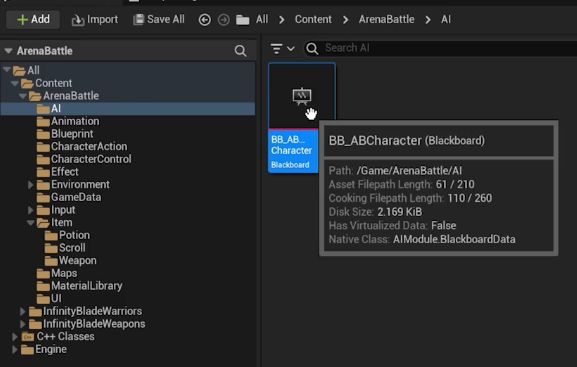Select the MaterialLibrary folder
577x367 pixels.
pos(79,286)
